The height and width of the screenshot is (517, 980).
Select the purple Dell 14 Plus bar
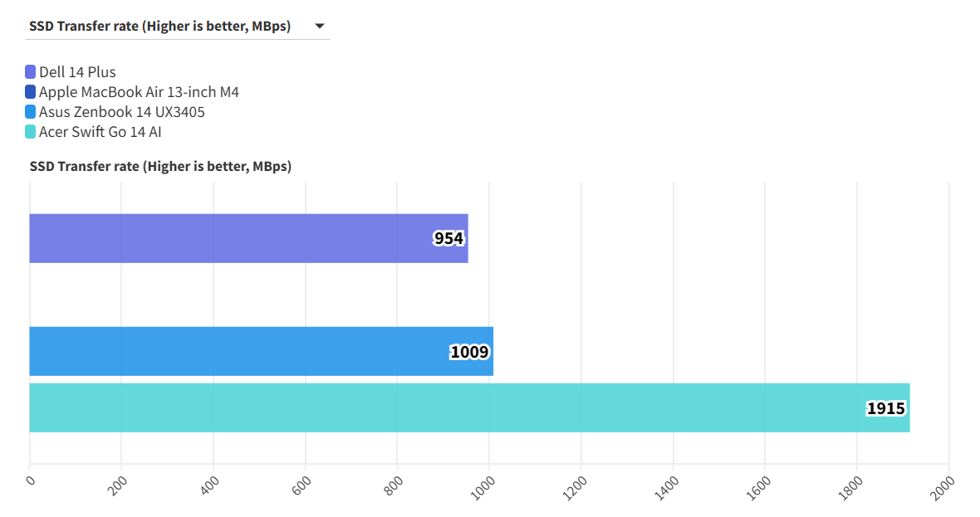[233, 238]
